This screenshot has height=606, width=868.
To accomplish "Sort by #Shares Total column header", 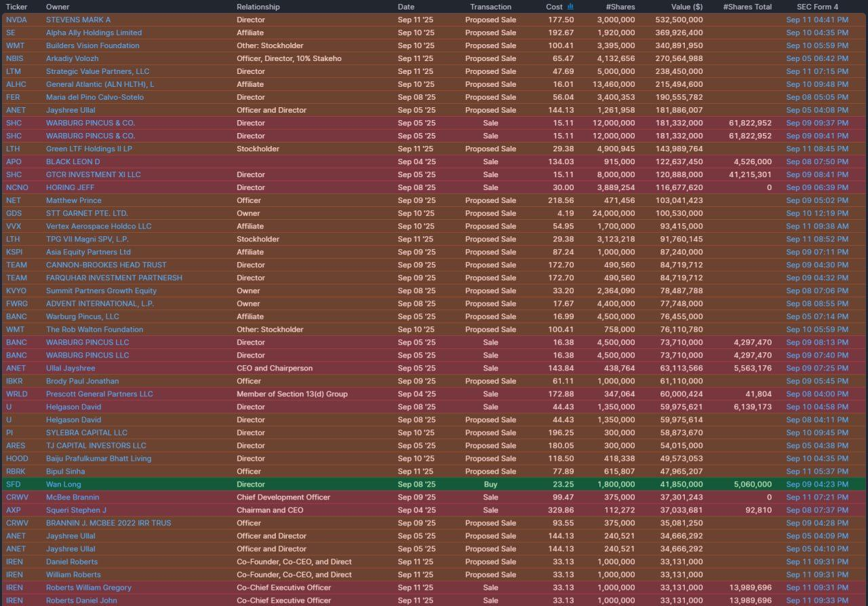I will click(x=747, y=7).
